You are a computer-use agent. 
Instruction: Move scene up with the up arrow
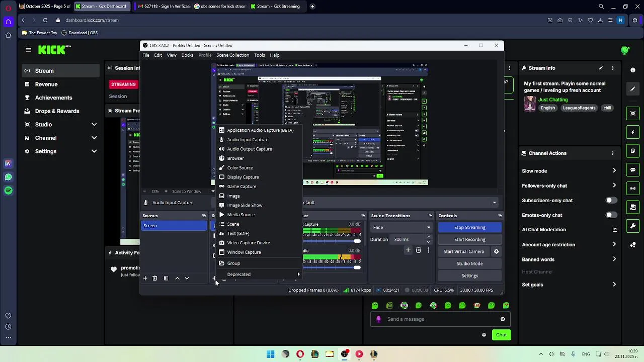[177, 278]
